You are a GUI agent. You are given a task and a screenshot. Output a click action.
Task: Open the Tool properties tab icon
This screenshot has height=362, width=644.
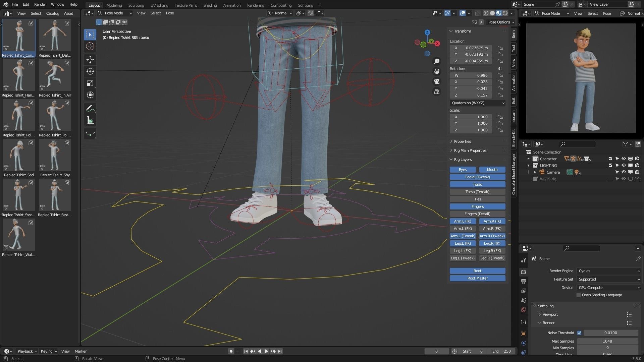524,260
